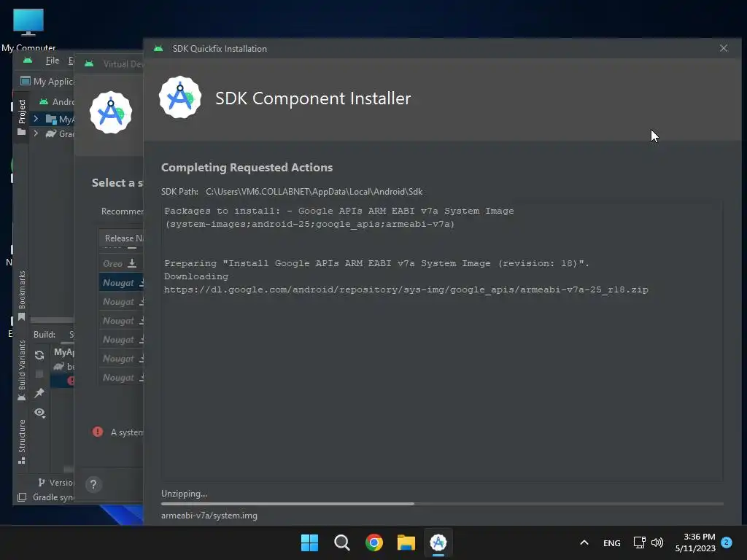This screenshot has width=747, height=560.
Task: Click the SDK Component Installer compass logo
Action: pos(180,98)
